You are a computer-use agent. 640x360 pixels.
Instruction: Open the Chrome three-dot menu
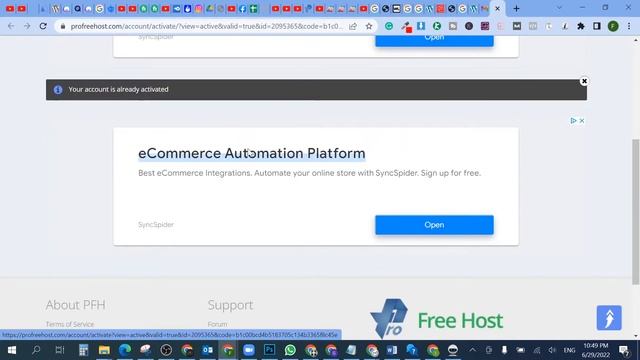point(629,26)
